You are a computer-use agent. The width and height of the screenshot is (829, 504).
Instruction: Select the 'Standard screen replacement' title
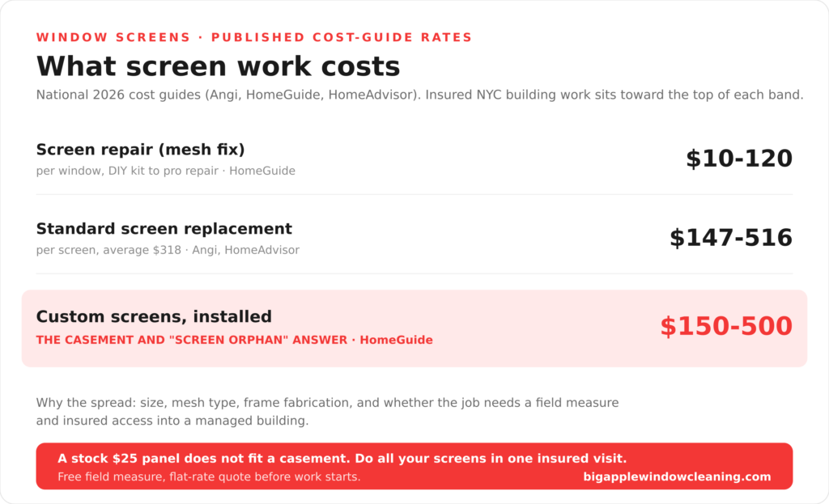tap(164, 229)
